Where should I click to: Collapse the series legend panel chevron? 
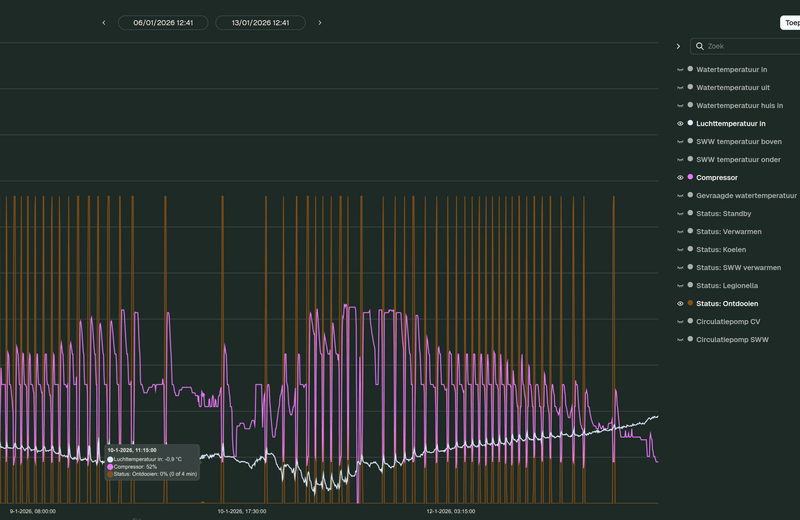tap(678, 46)
